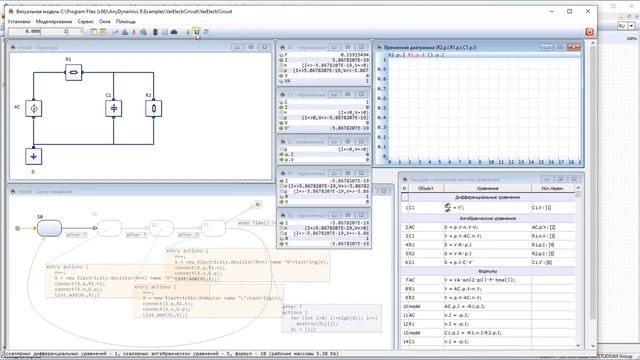
Task: Select p.I row in the ground variables window
Action: click(324, 155)
